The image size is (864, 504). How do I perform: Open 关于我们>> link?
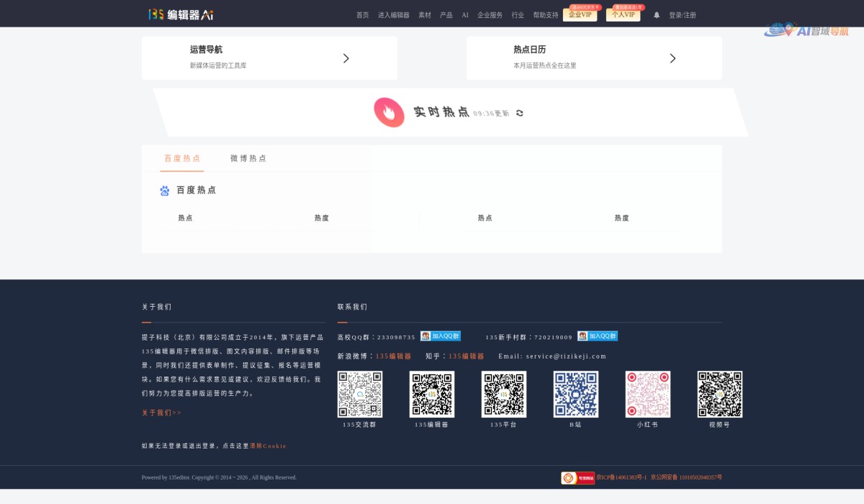pyautogui.click(x=161, y=413)
